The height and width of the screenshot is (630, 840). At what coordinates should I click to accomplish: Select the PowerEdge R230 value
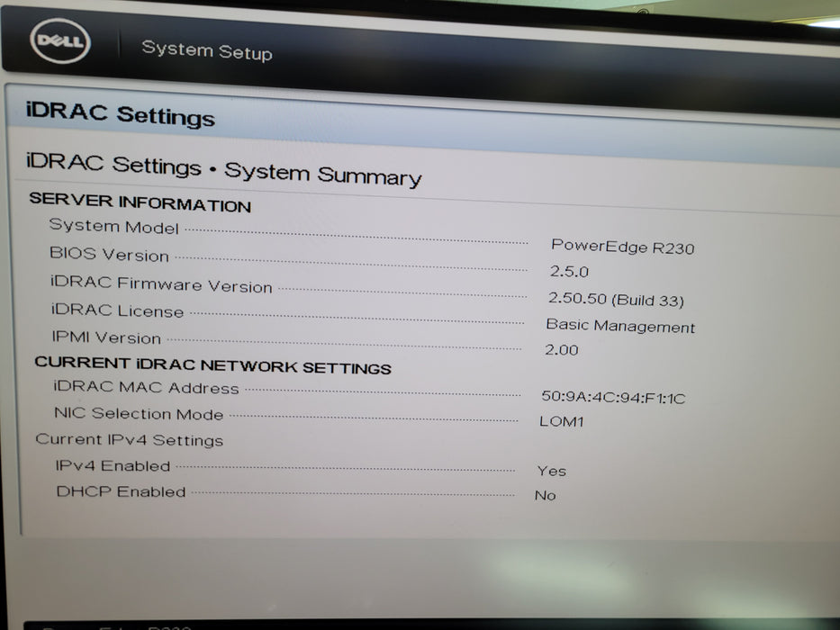[622, 247]
